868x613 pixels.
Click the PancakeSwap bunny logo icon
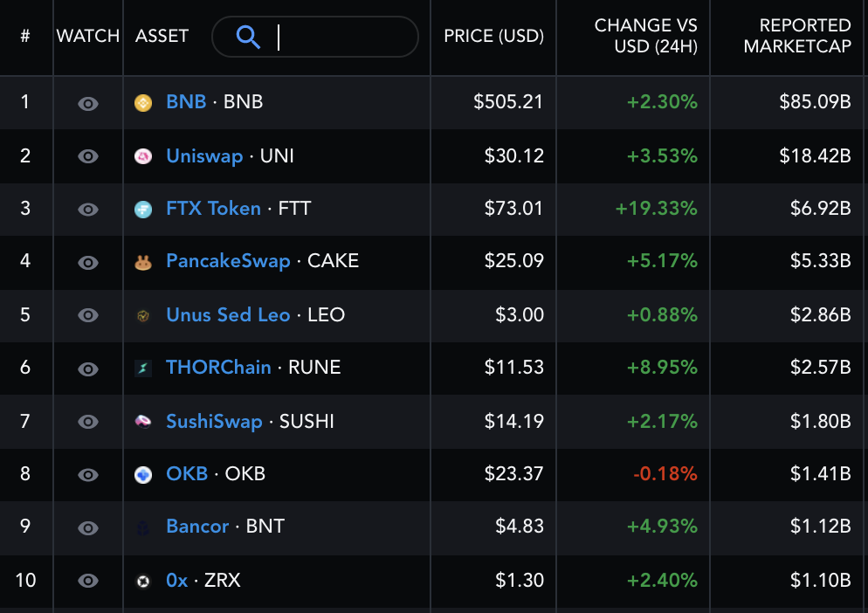[143, 263]
